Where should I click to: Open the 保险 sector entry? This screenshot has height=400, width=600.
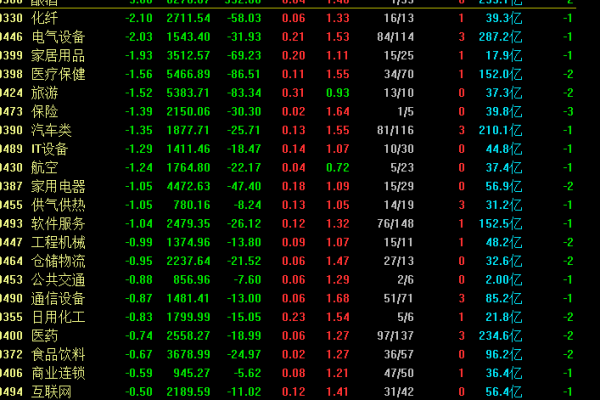tap(45, 111)
